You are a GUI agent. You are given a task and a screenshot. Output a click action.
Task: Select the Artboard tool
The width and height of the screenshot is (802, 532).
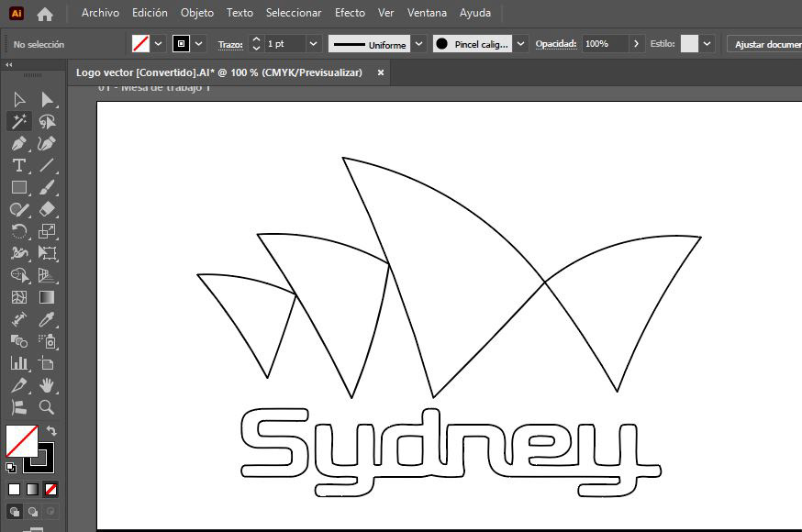click(x=47, y=363)
